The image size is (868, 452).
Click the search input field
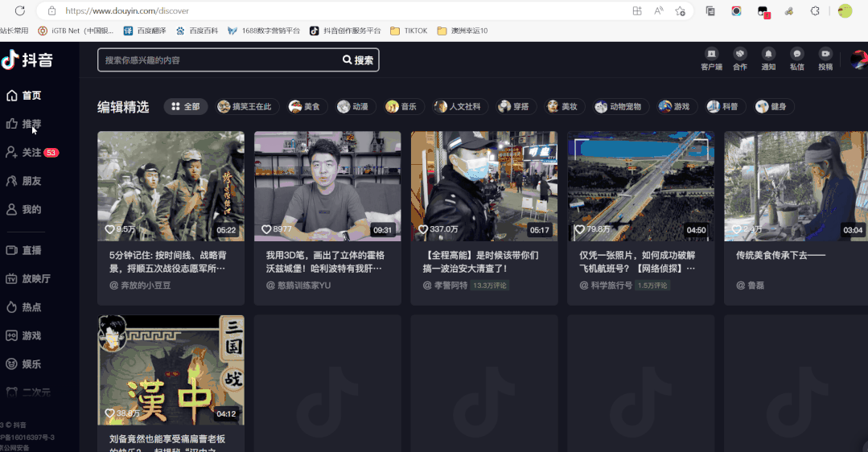[219, 60]
